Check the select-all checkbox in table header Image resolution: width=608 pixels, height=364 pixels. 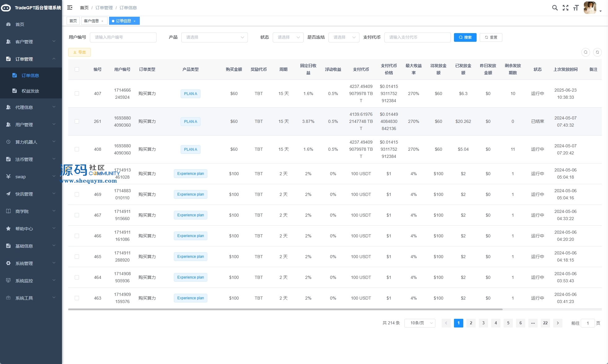click(x=77, y=69)
